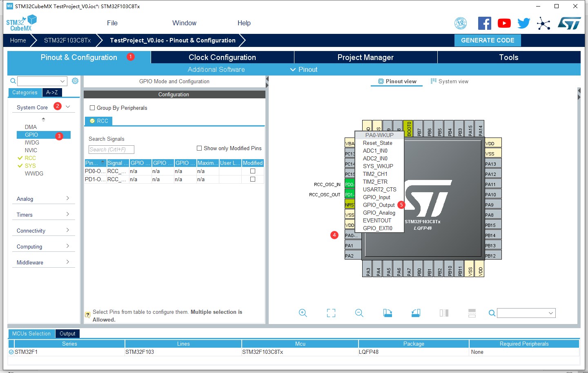
Task: Click the ST logo icon
Action: pos(569,23)
